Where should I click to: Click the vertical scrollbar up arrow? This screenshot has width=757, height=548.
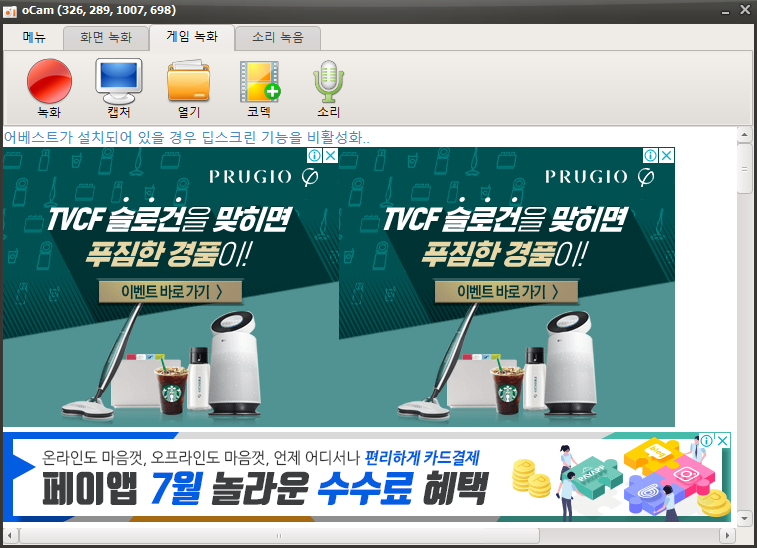[x=744, y=134]
